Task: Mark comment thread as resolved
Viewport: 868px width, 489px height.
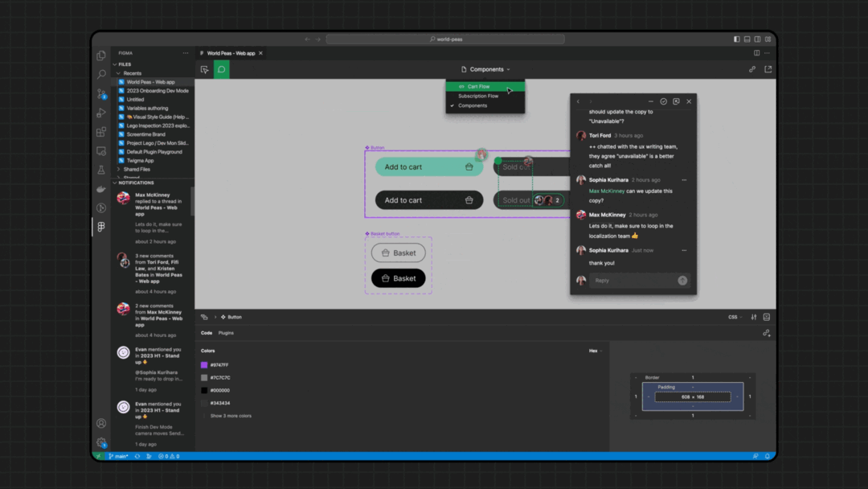Action: click(x=663, y=101)
